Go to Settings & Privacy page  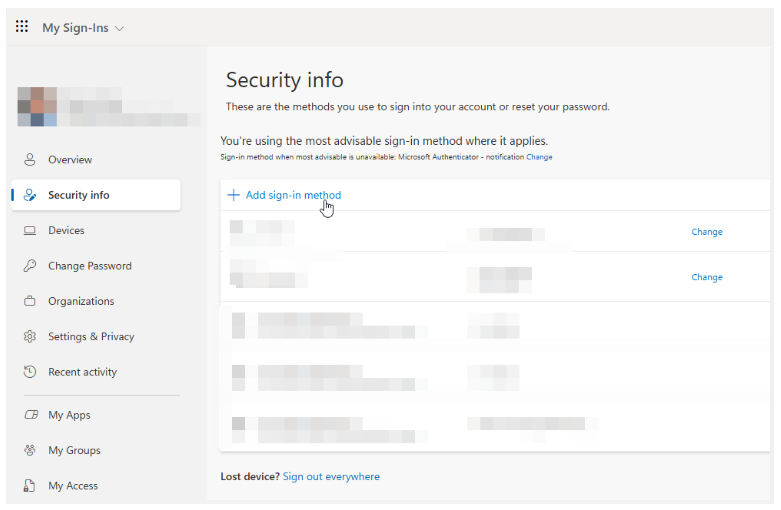click(90, 337)
